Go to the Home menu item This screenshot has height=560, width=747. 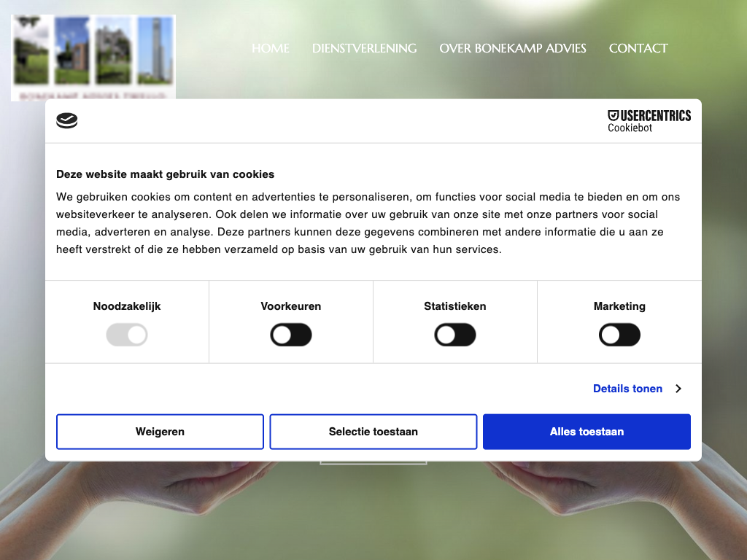(271, 48)
